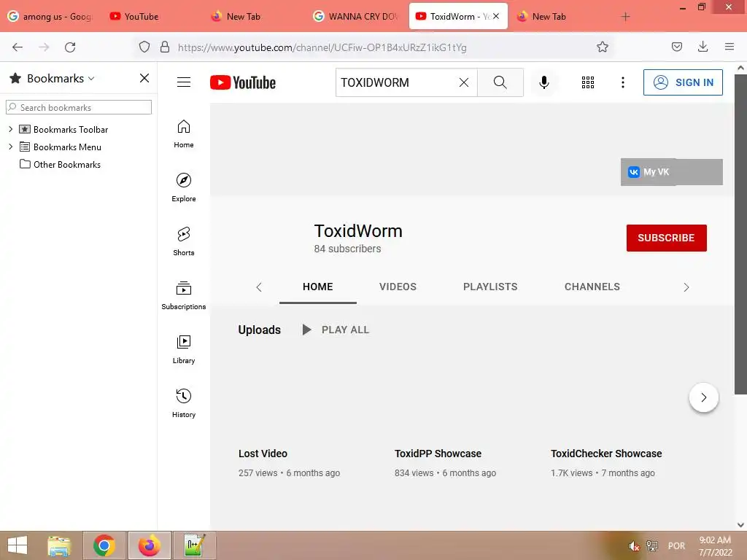
Task: Open tracking protection shield icon
Action: [144, 47]
